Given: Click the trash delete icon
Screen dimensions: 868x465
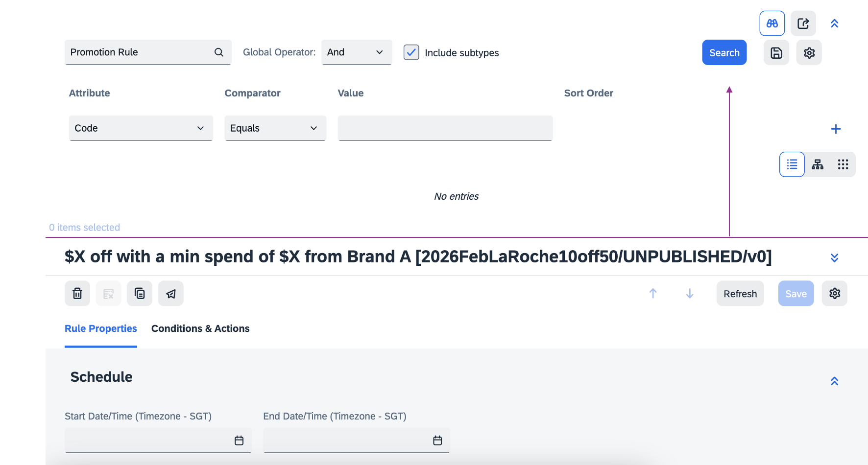Looking at the screenshot, I should 77,294.
